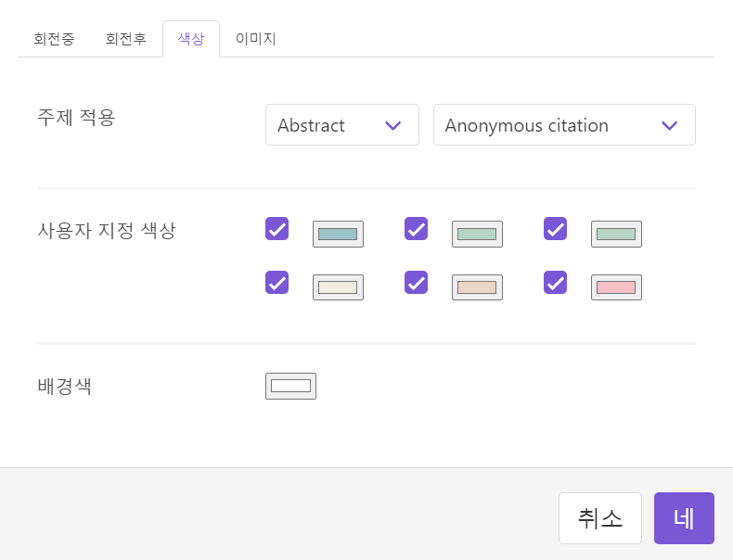Disable the checkbox beside the pink swatch
733x560 pixels.
[x=556, y=283]
